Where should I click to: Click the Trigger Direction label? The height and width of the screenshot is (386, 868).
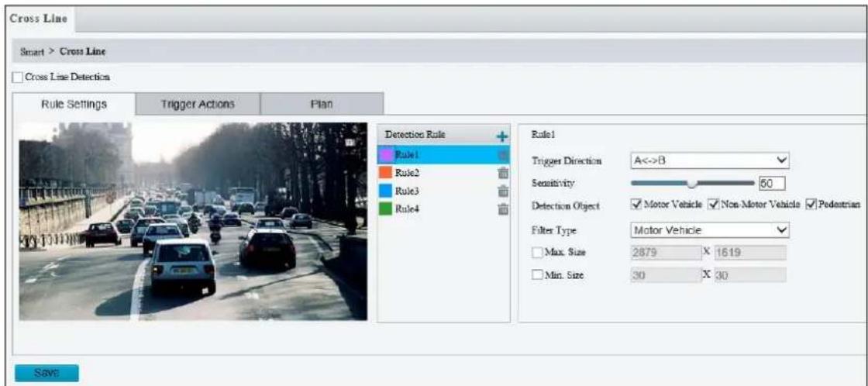567,161
